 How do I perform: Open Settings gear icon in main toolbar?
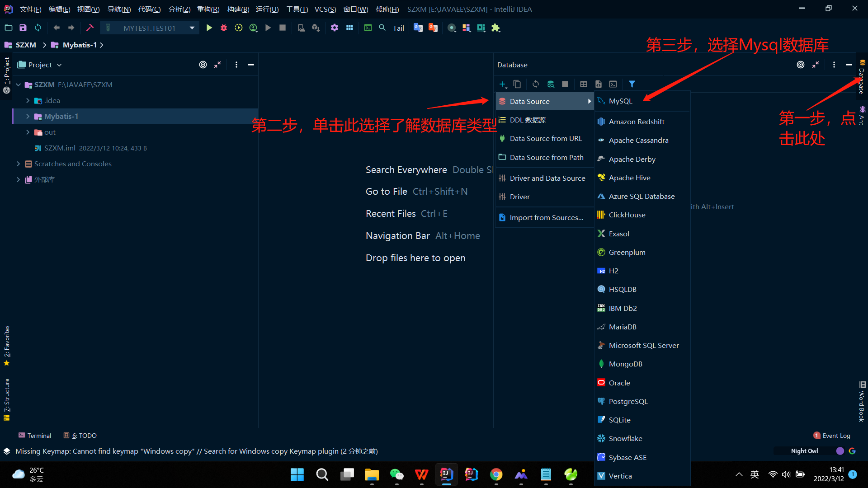point(335,28)
